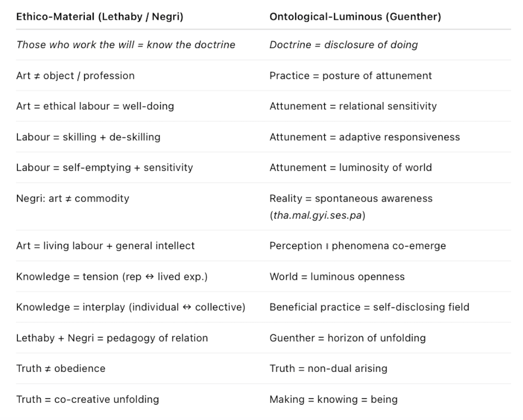Click 'Practice = posture of attunement' text
The height and width of the screenshot is (420, 523).
351,76
